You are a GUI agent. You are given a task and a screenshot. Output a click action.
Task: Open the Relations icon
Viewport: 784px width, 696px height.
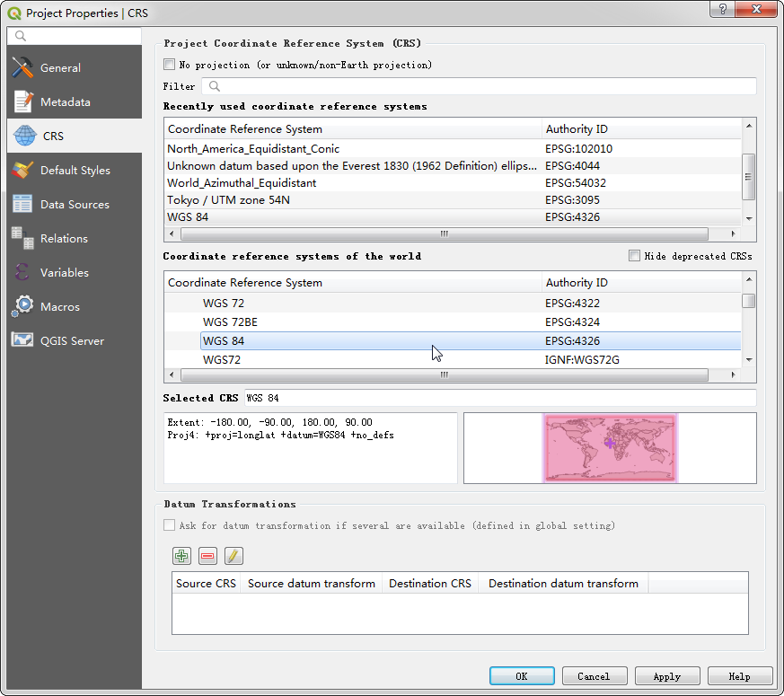point(22,238)
